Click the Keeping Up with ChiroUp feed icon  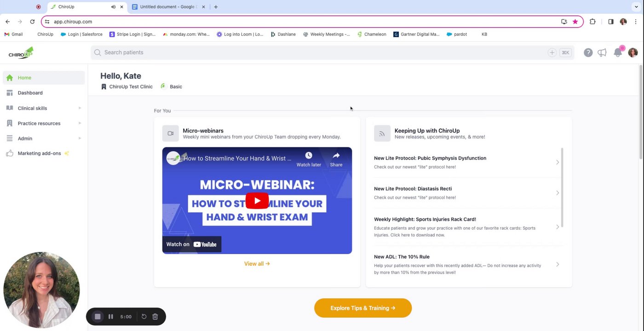(x=382, y=133)
